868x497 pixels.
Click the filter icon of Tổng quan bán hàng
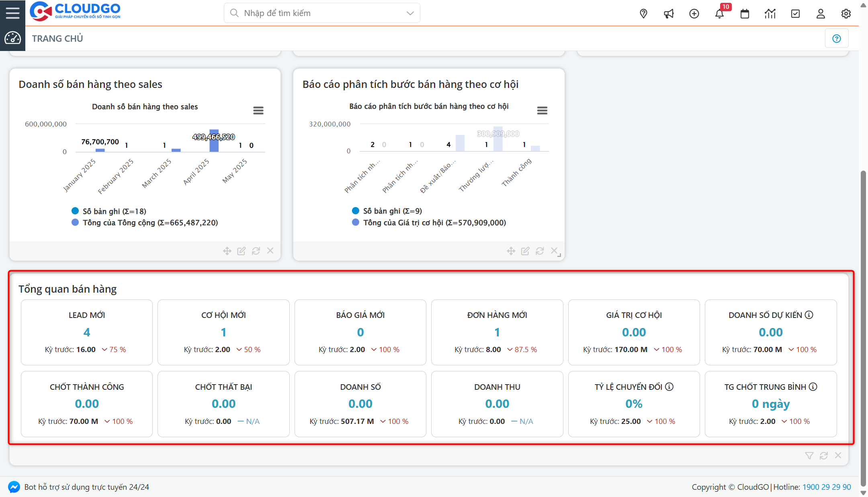click(809, 455)
